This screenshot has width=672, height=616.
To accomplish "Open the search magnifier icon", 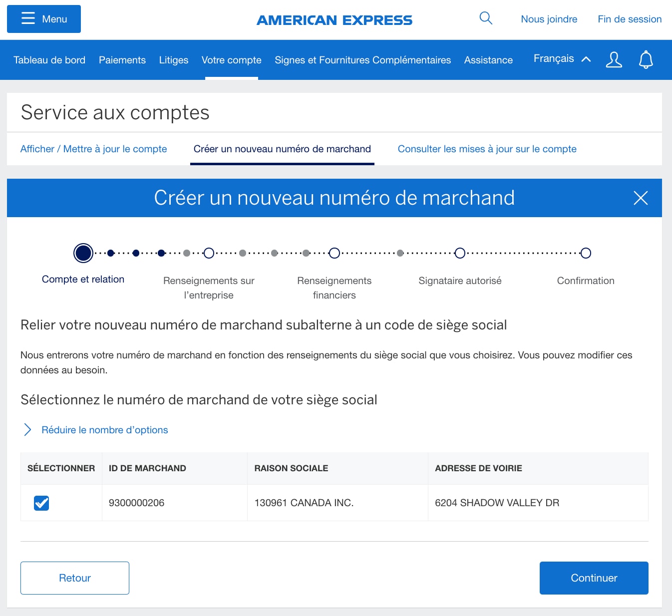I will pyautogui.click(x=485, y=18).
